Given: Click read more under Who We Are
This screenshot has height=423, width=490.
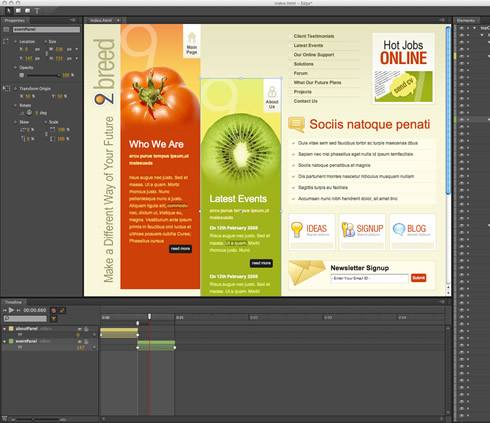Looking at the screenshot, I should coord(180,249).
